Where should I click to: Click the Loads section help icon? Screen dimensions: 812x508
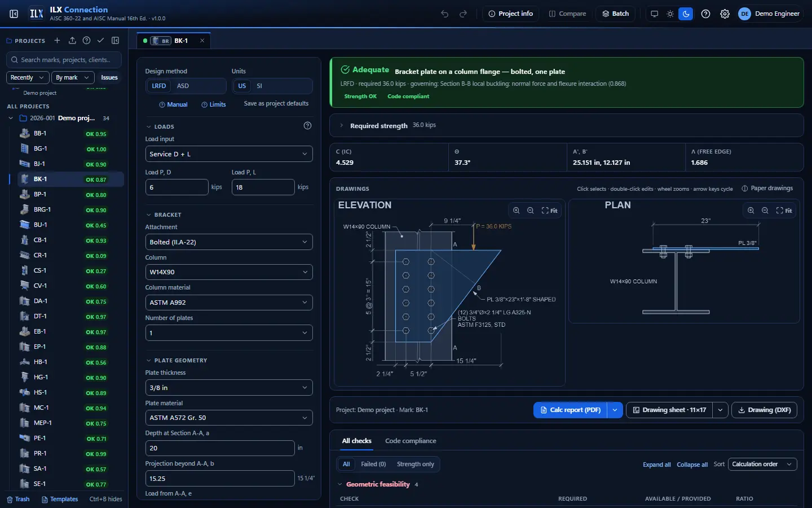[307, 126]
